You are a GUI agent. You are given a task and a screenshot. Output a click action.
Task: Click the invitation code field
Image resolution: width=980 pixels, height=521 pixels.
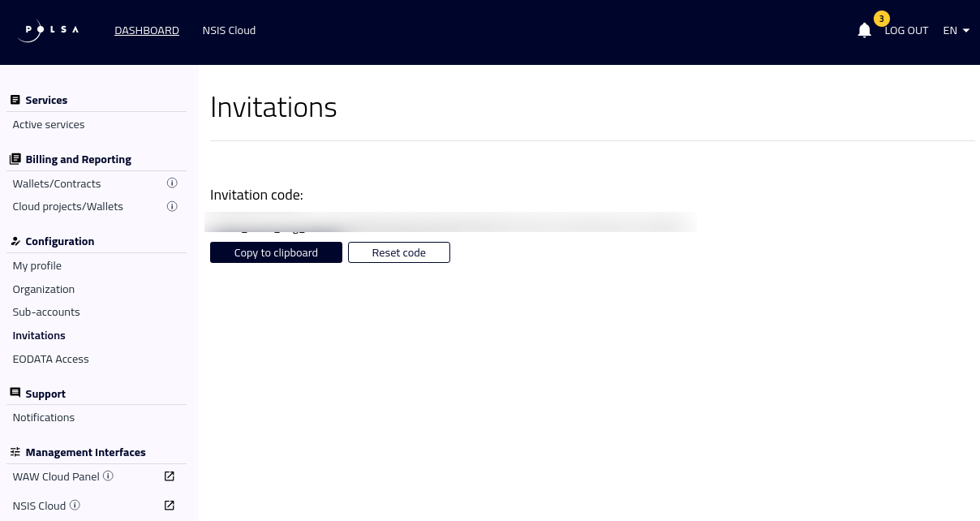[x=450, y=222]
